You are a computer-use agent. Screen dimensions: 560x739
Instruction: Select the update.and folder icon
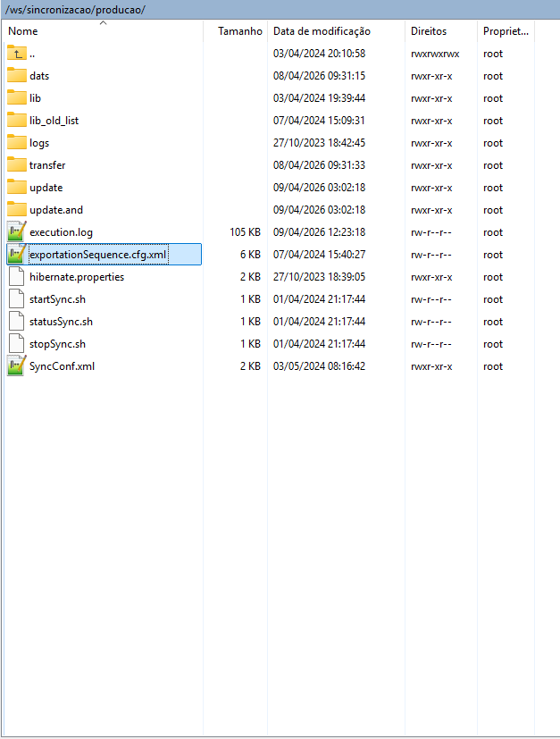tap(17, 210)
